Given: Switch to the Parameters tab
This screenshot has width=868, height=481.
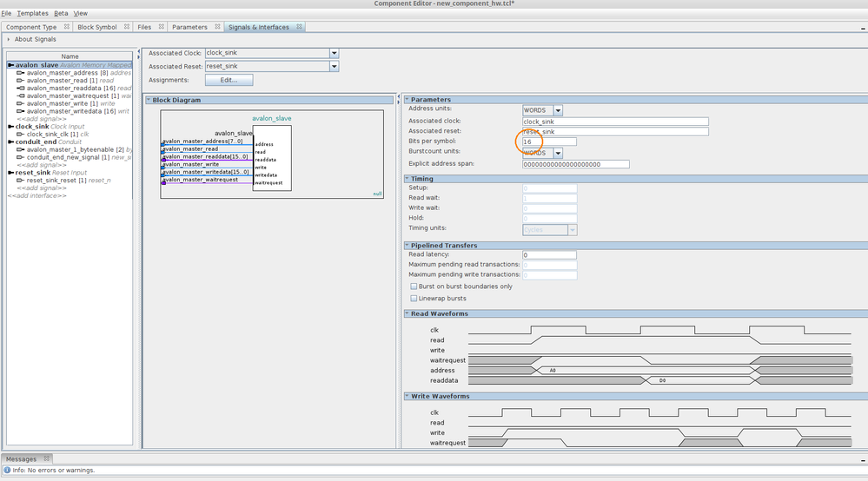Looking at the screenshot, I should tap(189, 27).
